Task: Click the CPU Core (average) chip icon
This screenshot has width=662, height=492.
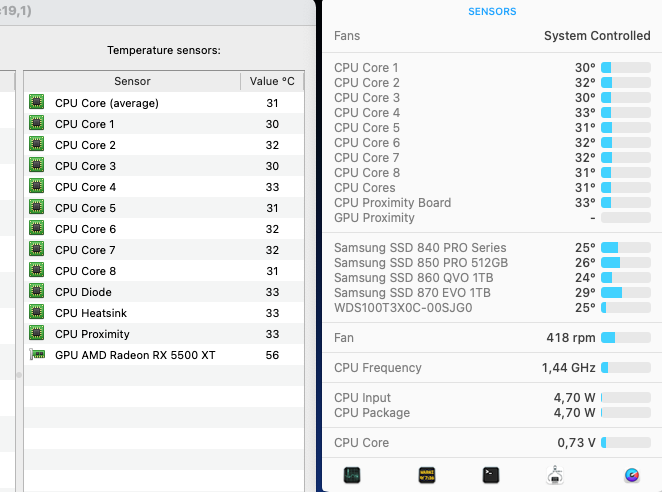Action: [x=37, y=103]
